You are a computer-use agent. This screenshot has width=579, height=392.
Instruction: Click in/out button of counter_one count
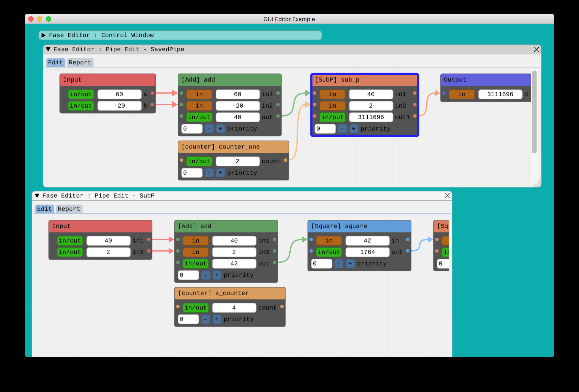point(199,161)
